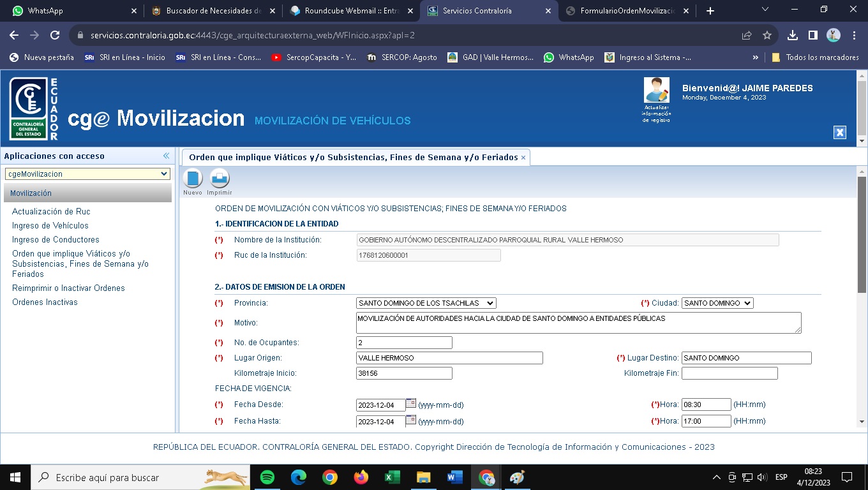Click the white X icon in header
The height and width of the screenshot is (490, 868).
[x=840, y=132]
